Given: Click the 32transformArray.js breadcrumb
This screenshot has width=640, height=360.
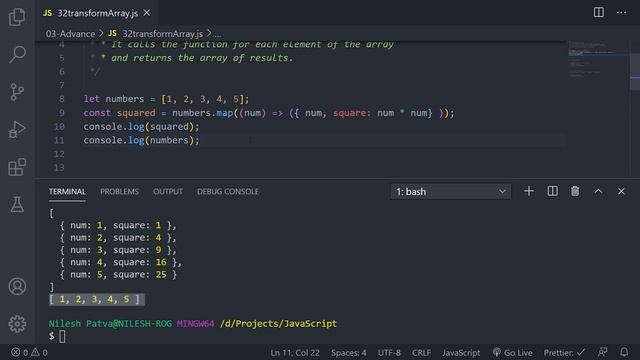Looking at the screenshot, I should (x=162, y=34).
